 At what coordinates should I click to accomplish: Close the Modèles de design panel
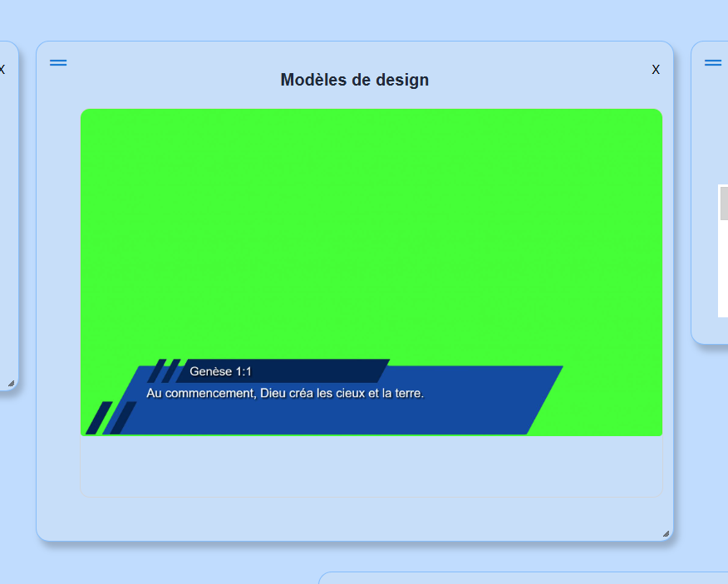pyautogui.click(x=656, y=70)
